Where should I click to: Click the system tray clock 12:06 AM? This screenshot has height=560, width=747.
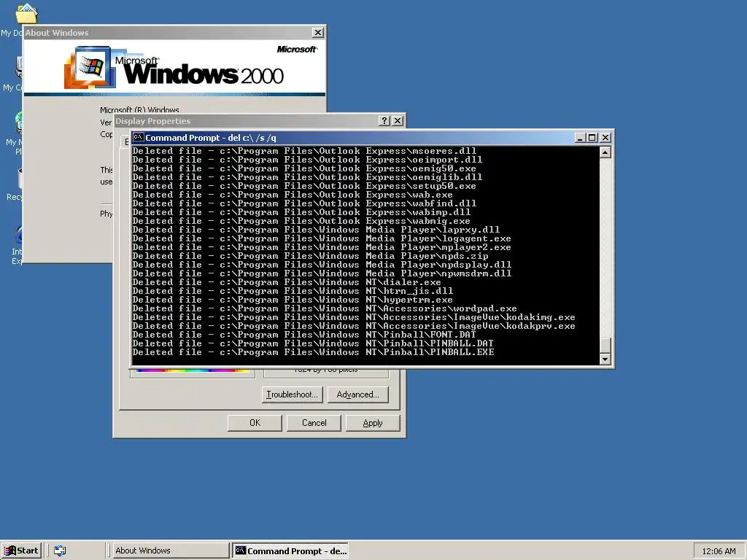point(719,551)
